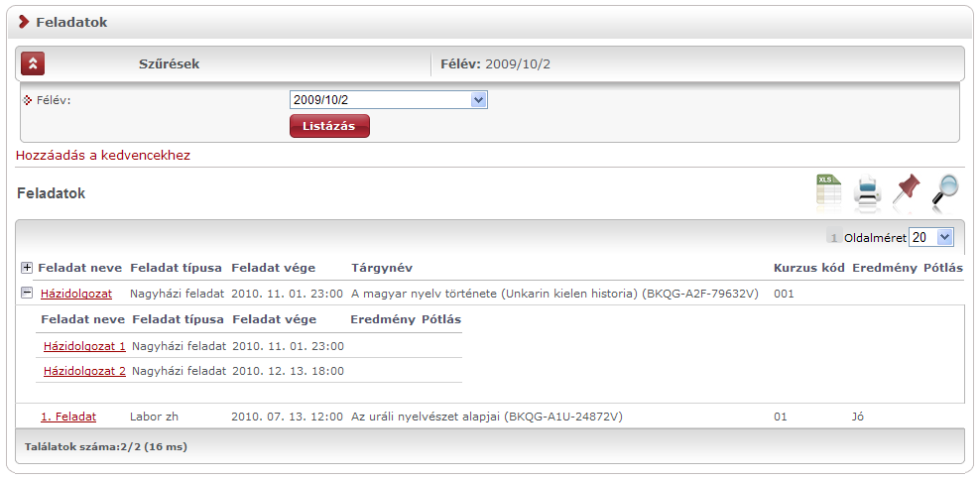Viewport: 980px width, 479px height.
Task: Click the Szűrések panel header label
Action: point(170,63)
